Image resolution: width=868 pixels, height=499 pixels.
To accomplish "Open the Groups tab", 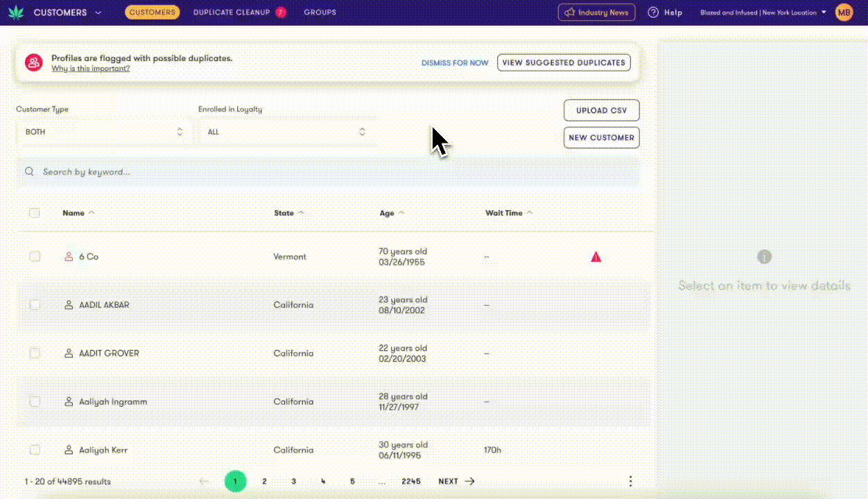I will [320, 12].
